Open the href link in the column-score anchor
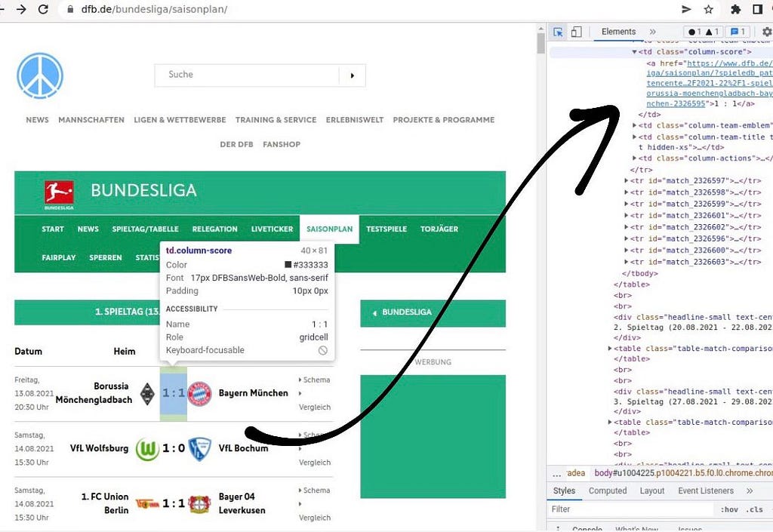This screenshot has width=773, height=532. pyautogui.click(x=710, y=83)
